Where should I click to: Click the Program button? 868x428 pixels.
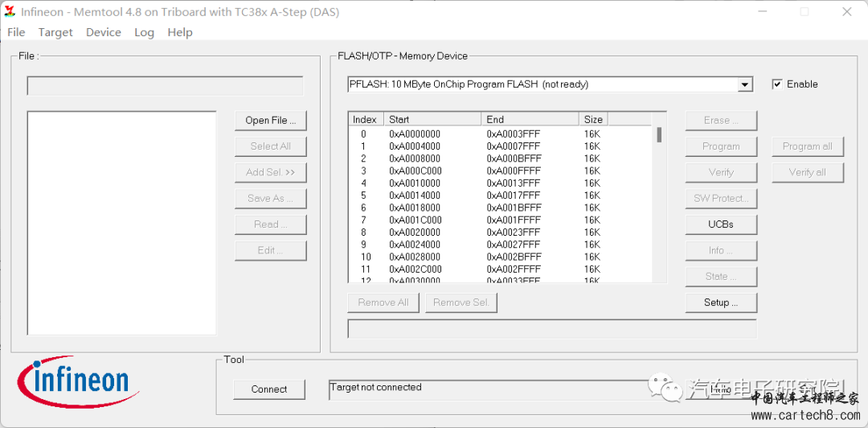[x=721, y=146]
